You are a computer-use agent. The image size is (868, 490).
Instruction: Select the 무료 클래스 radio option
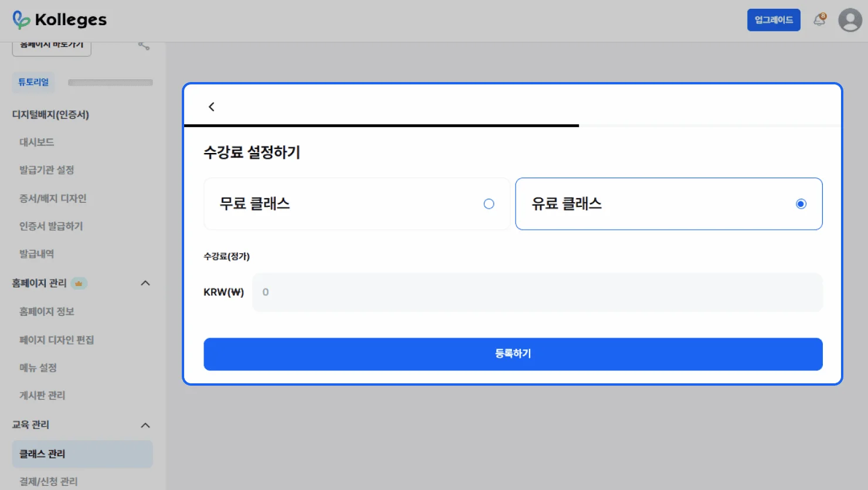tap(489, 204)
